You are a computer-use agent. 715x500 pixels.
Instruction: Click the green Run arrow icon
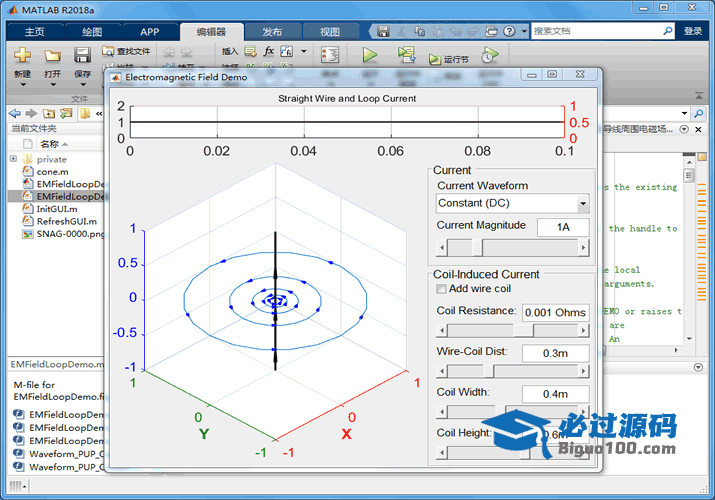[369, 55]
